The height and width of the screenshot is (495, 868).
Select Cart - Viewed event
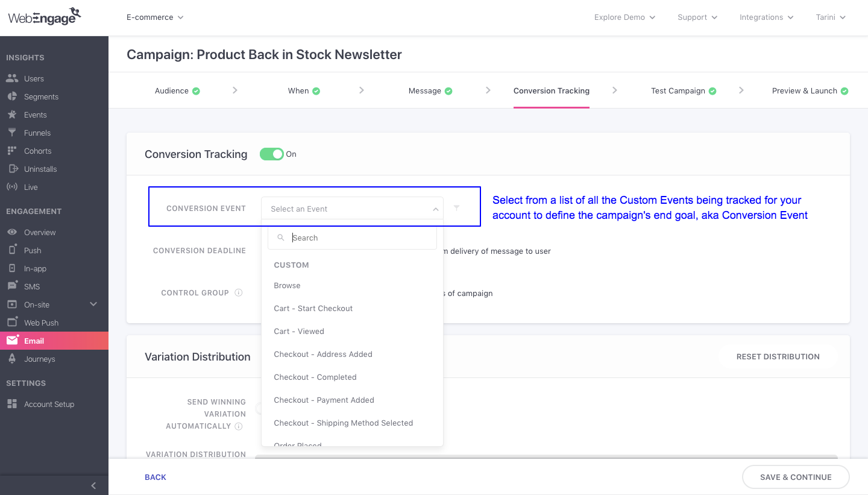352,331
